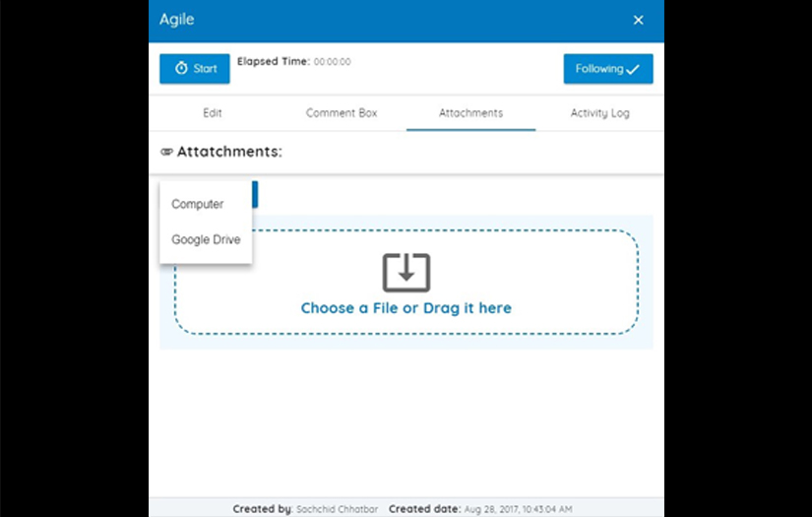Choose Google Drive from the upload menu
The height and width of the screenshot is (517, 812).
pos(206,239)
